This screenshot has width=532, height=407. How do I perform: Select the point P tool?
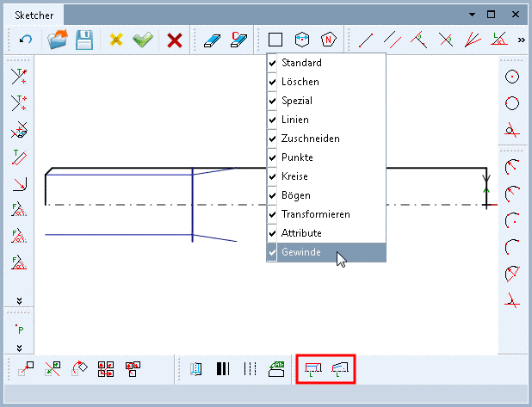click(20, 329)
